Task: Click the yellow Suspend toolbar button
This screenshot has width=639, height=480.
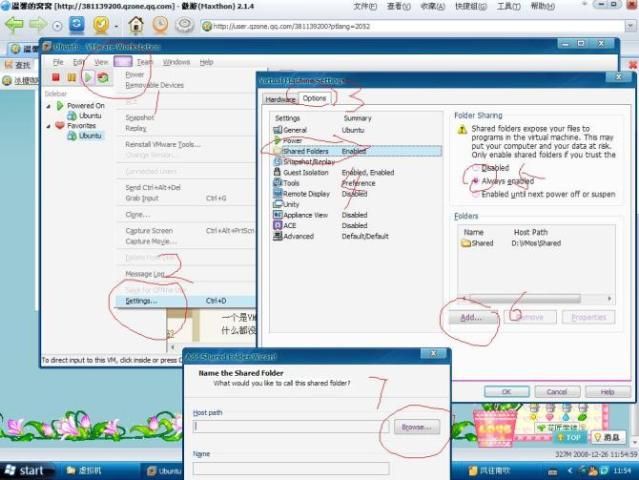Action: tap(72, 77)
